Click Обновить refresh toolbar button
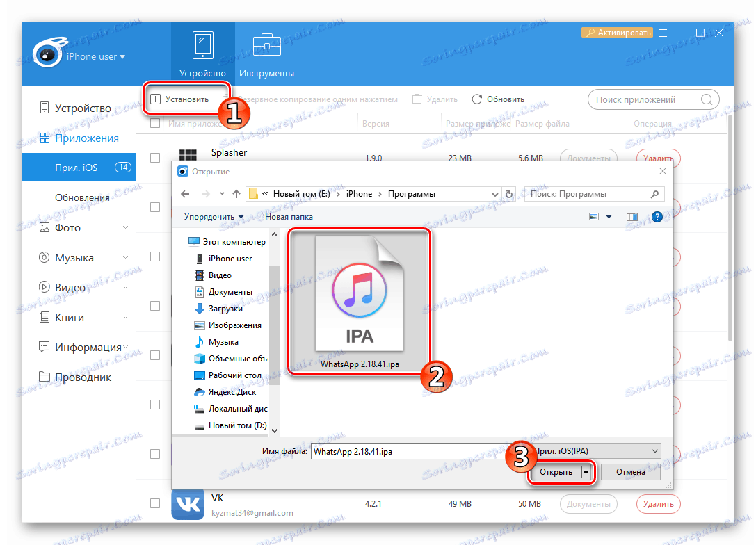The width and height of the screenshot is (756, 545). point(498,99)
